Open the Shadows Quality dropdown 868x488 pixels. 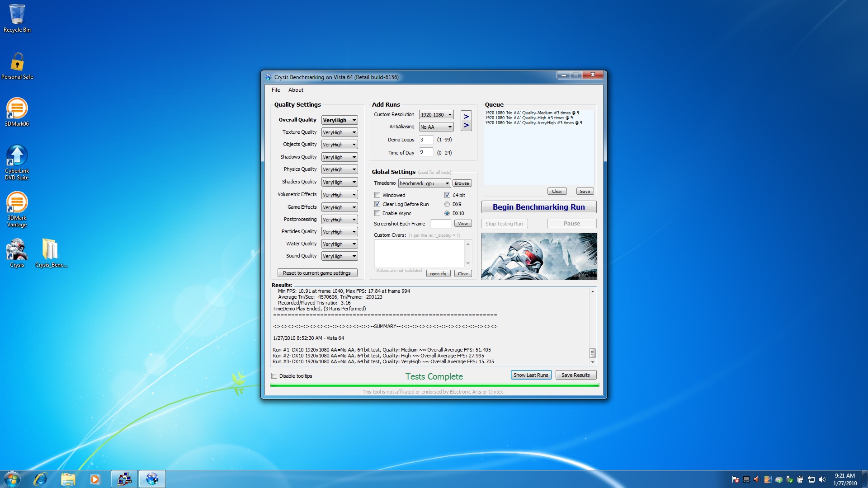[340, 157]
